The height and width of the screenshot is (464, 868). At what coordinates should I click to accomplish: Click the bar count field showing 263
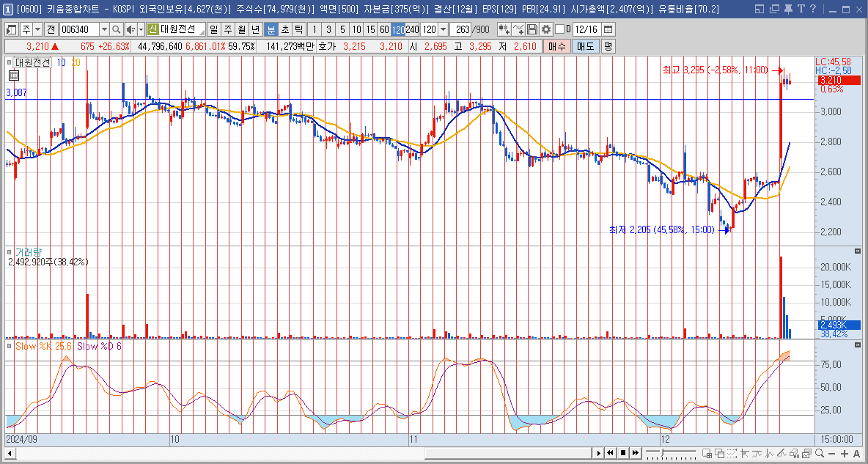point(460,29)
